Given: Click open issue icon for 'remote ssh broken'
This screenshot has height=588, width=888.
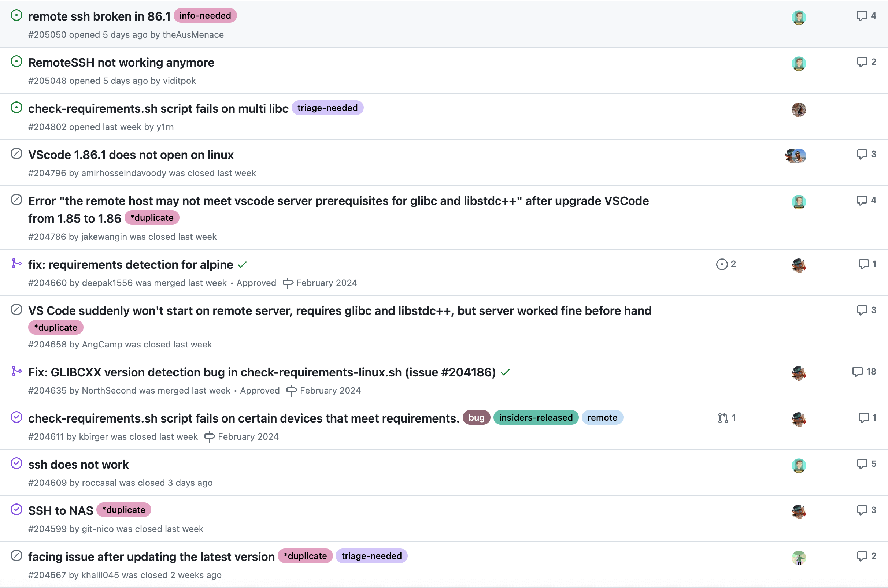Looking at the screenshot, I should [x=16, y=15].
